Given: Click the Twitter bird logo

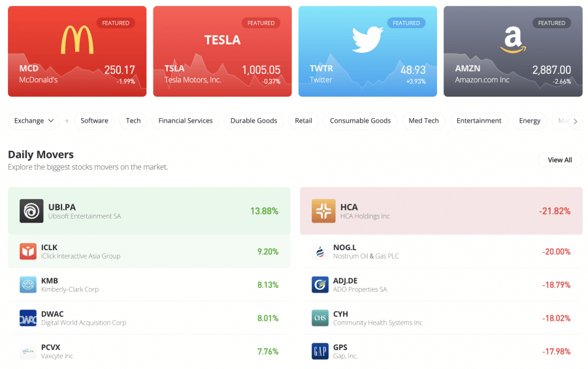Looking at the screenshot, I should tap(367, 39).
